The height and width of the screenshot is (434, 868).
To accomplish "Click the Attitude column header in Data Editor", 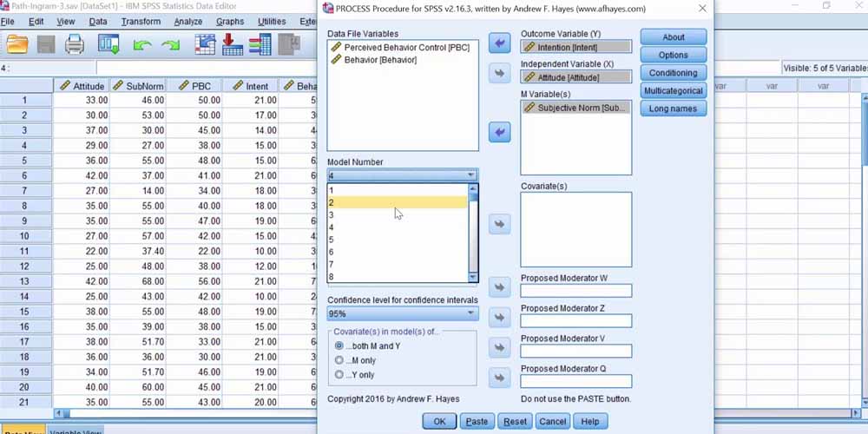I will coord(82,86).
